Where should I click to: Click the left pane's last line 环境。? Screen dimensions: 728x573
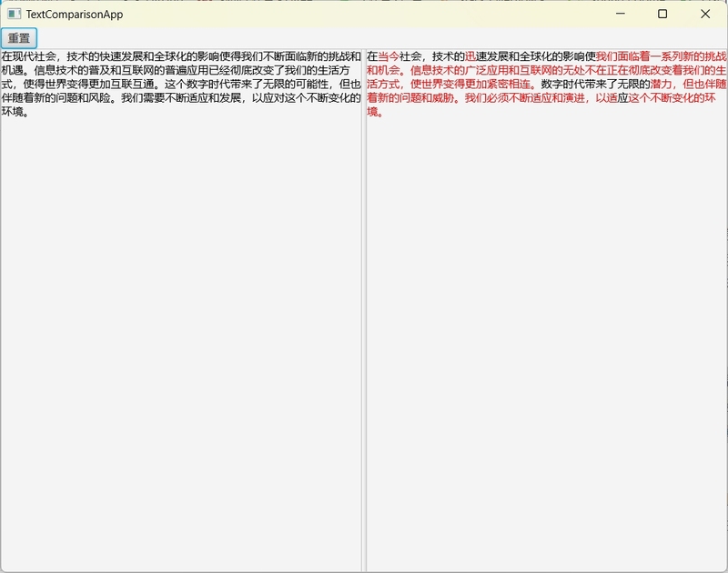(x=15, y=112)
